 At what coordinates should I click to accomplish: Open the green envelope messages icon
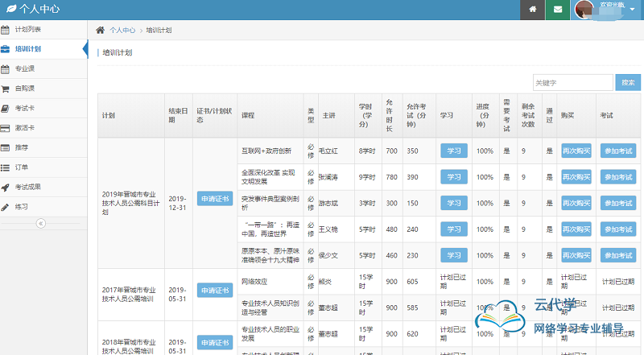[x=557, y=10]
